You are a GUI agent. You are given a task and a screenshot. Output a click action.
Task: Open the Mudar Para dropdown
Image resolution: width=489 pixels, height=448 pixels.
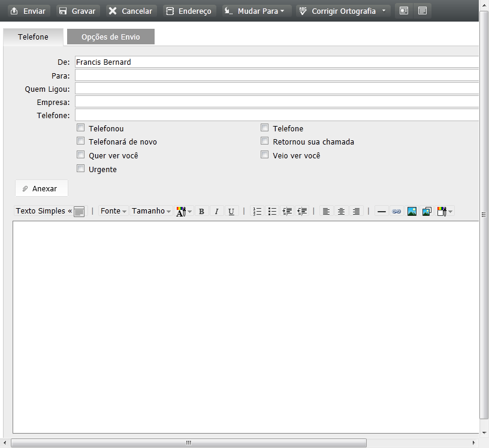[256, 11]
